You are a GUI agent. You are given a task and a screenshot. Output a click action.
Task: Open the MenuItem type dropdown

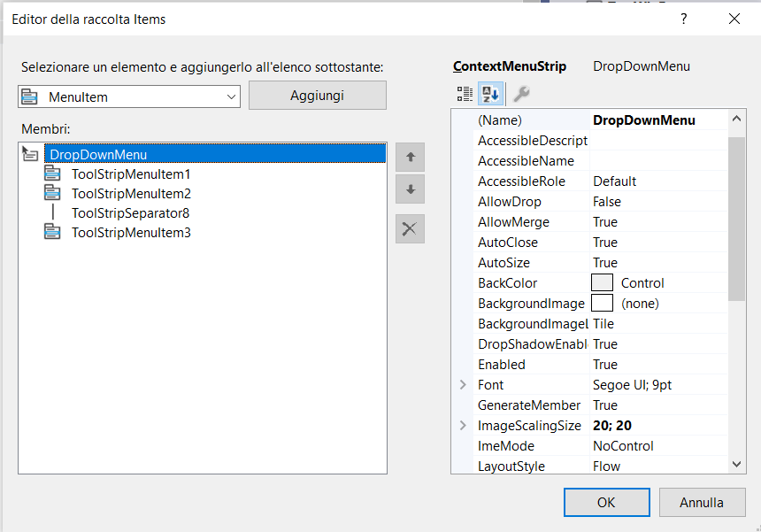point(232,96)
